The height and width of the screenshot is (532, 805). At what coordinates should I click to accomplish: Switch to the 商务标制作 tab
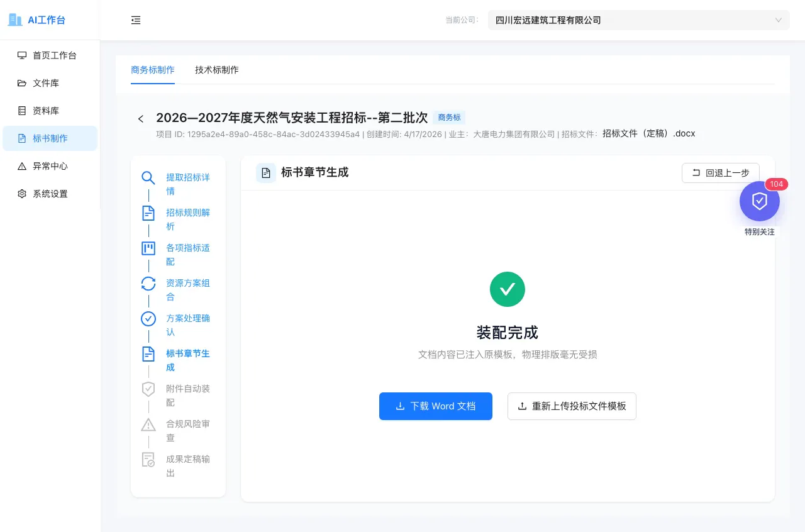pyautogui.click(x=153, y=70)
